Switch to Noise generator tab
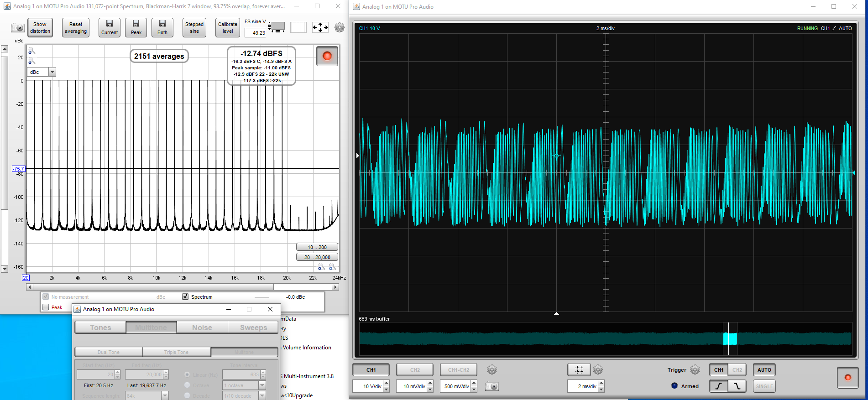 click(x=202, y=327)
